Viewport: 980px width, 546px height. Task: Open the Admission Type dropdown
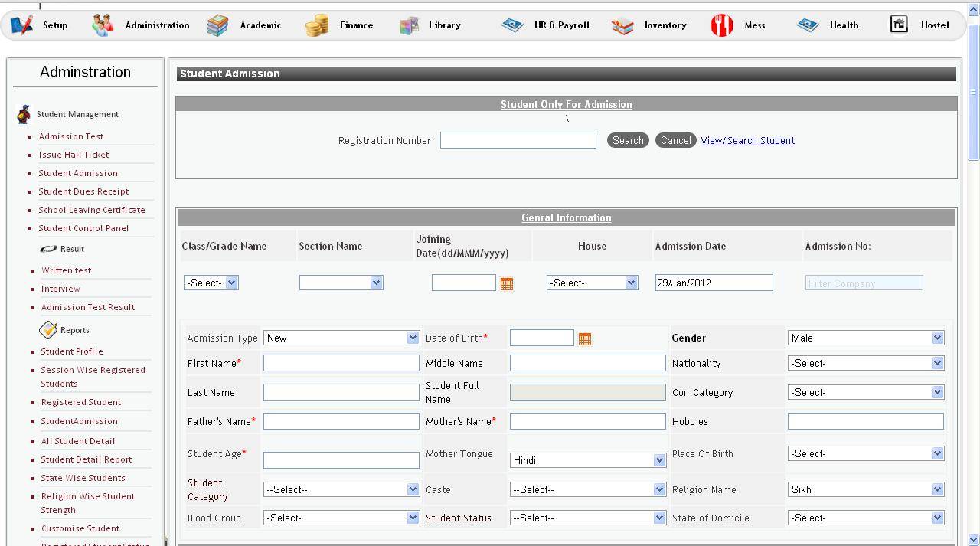[x=341, y=338]
